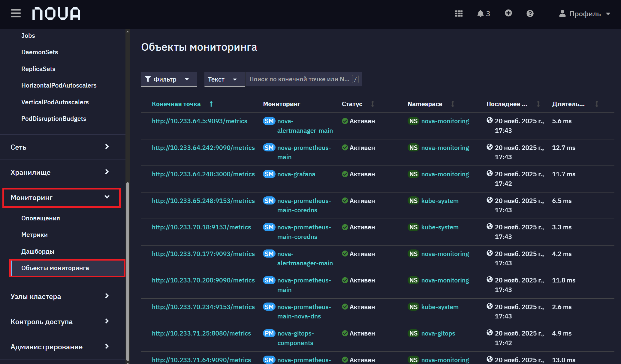Expand the Контроль доступа section
Image resolution: width=621 pixels, height=364 pixels.
coord(63,321)
